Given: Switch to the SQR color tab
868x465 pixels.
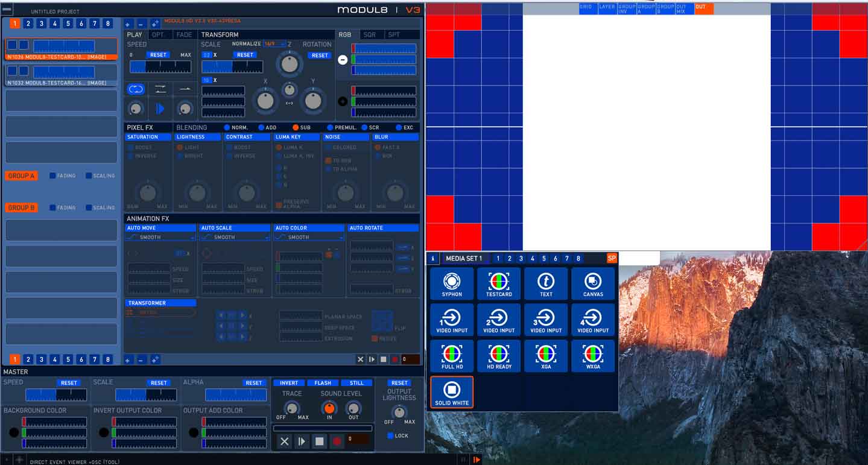Looking at the screenshot, I should click(369, 35).
